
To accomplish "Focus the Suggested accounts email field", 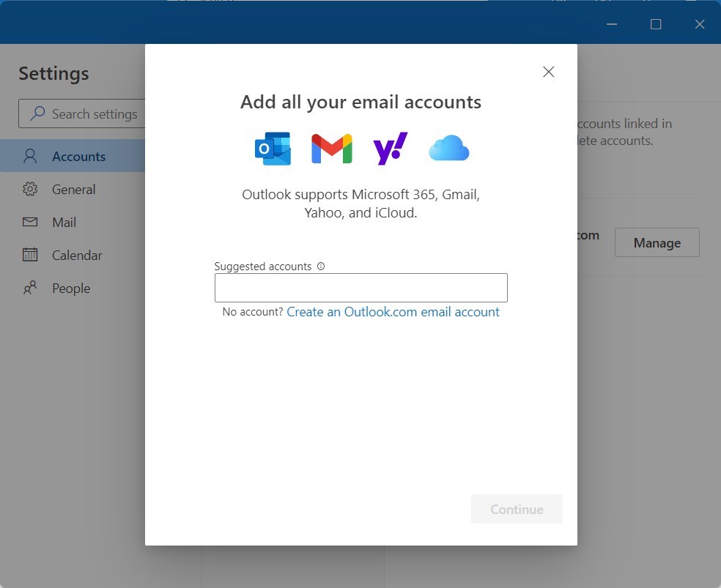I will [361, 288].
